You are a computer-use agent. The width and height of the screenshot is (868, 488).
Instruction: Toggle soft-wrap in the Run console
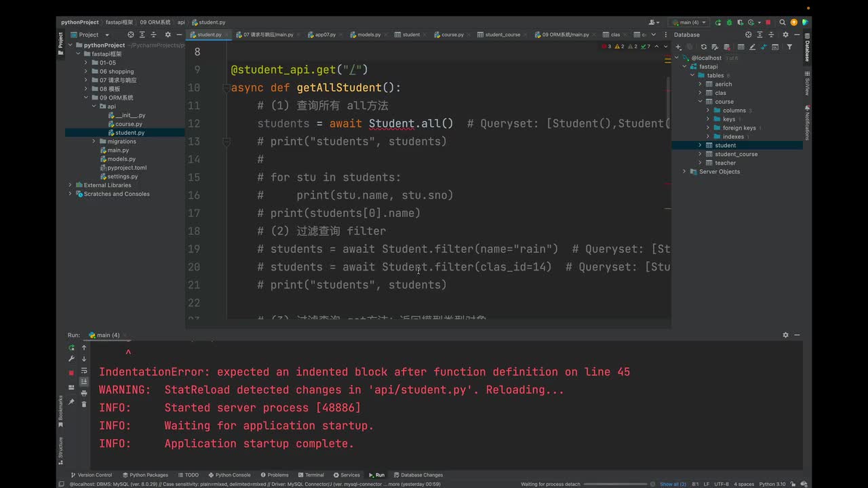[x=84, y=370]
